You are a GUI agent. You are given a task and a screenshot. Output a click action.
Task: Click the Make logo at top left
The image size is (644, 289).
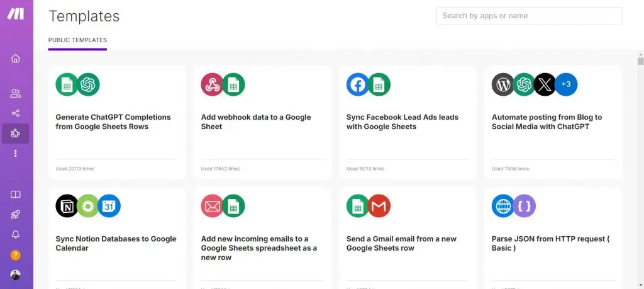click(16, 14)
